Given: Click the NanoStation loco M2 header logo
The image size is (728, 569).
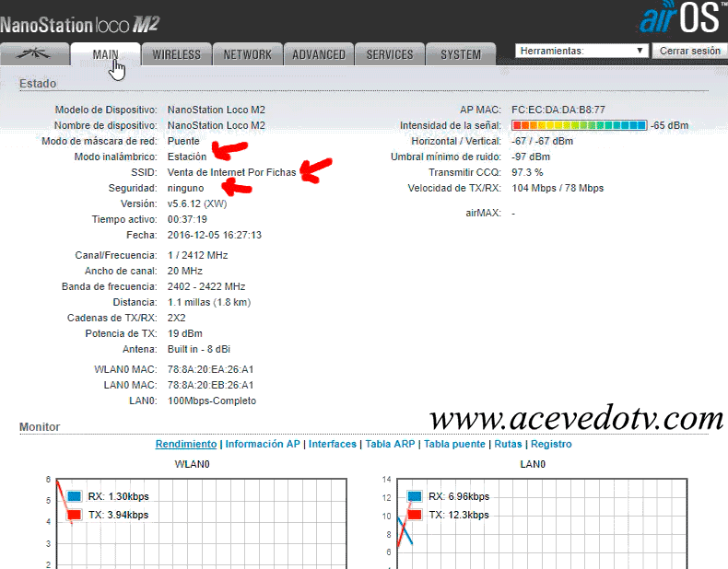Looking at the screenshot, I should point(80,25).
